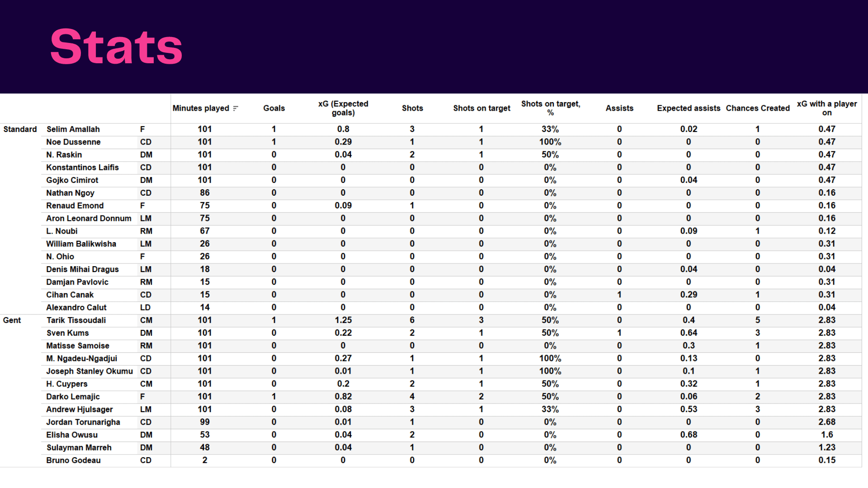This screenshot has height=488, width=868.
Task: Select Andrew Hjulsager's expected assists 0.53
Action: 689,409
